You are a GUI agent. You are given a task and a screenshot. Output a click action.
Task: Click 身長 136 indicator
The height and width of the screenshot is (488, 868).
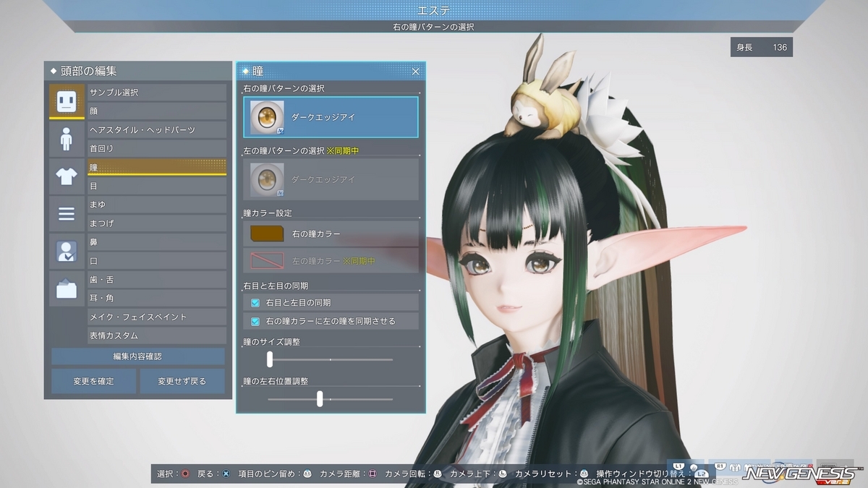[x=762, y=47]
